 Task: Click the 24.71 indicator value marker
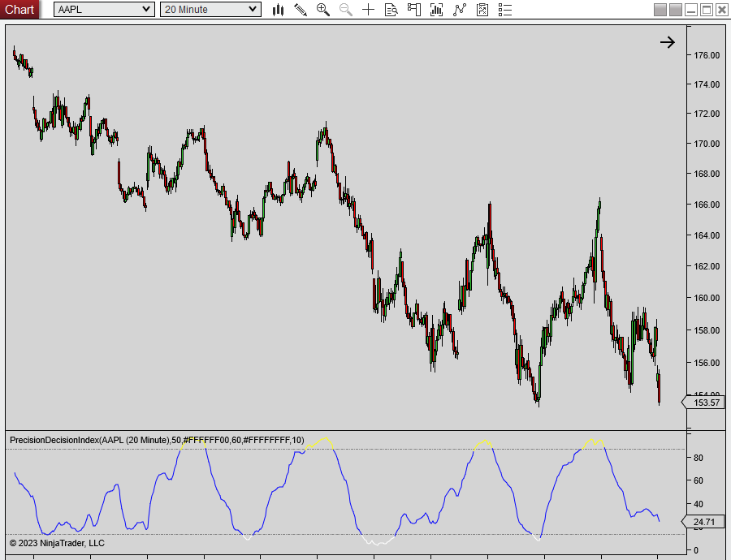703,522
